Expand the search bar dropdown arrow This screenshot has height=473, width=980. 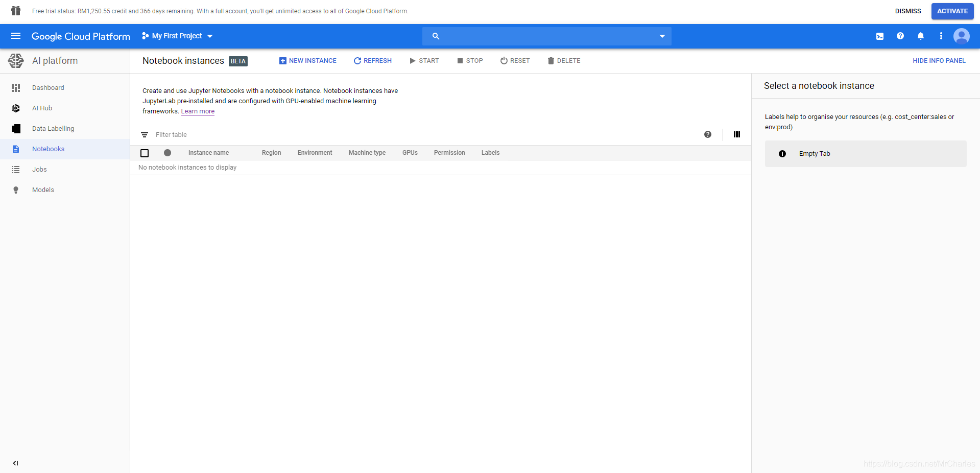662,36
